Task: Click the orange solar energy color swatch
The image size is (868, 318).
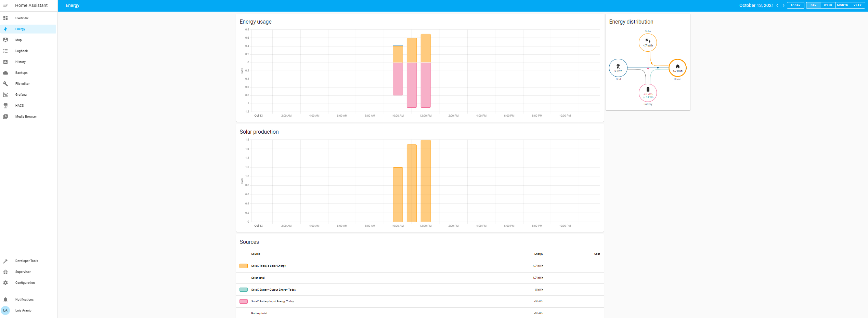Action: tap(244, 266)
